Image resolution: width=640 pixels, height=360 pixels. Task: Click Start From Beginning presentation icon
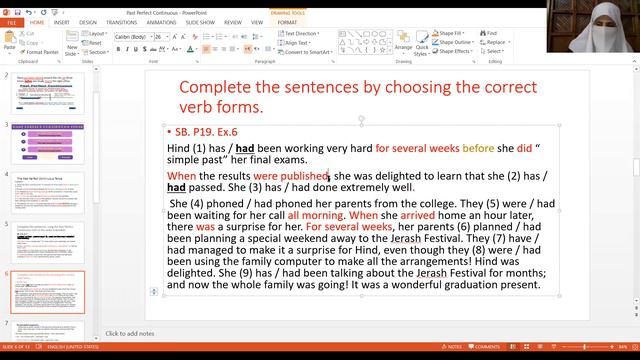55,13
